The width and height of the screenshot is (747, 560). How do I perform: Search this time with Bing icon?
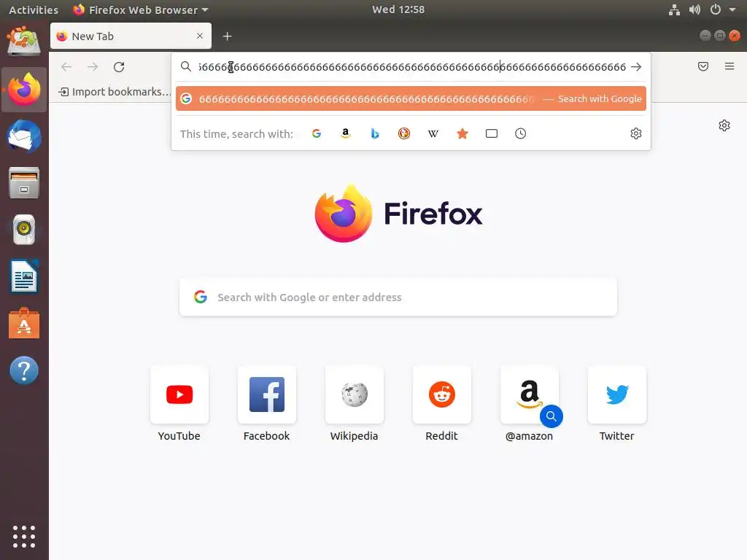click(x=375, y=134)
